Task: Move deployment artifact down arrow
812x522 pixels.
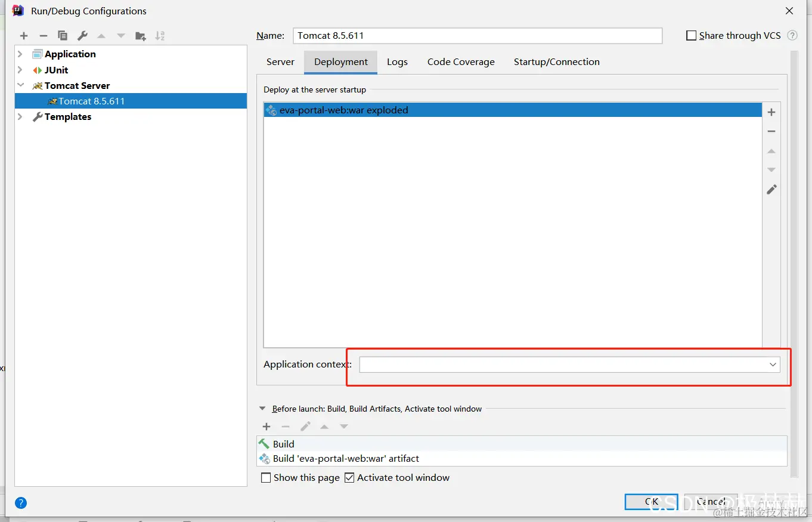Action: coord(771,170)
